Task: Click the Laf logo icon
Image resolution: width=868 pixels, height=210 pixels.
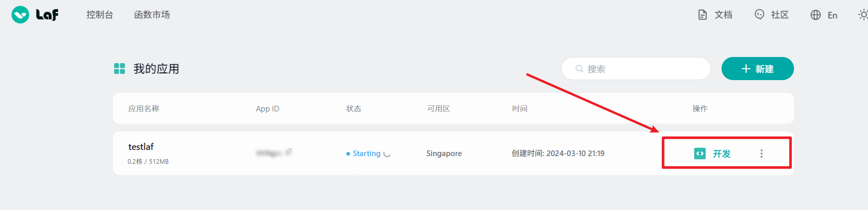Action: (21, 15)
